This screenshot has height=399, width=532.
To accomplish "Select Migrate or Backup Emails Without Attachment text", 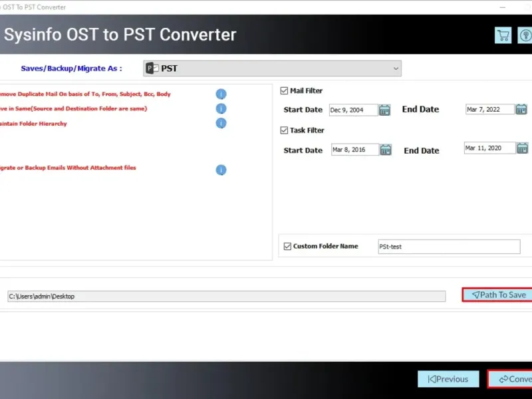I will 68,168.
